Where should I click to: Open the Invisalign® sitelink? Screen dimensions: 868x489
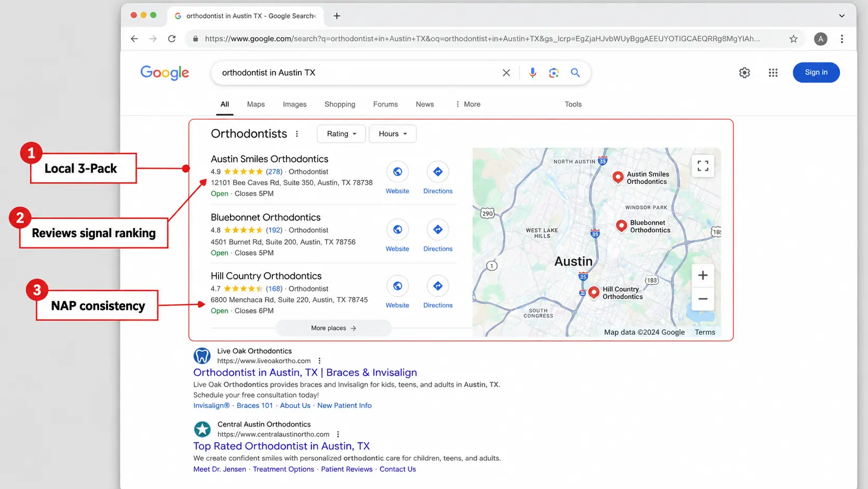211,405
